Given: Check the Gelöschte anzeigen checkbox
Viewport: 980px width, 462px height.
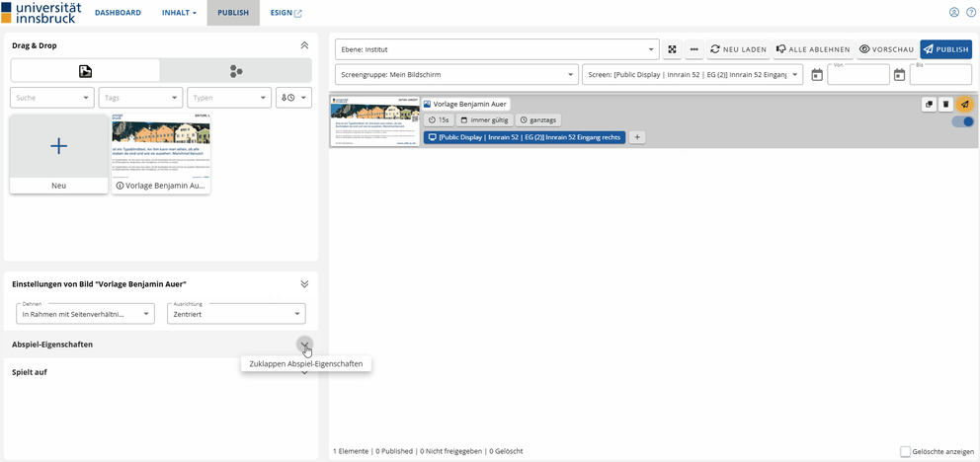Looking at the screenshot, I should point(906,451).
